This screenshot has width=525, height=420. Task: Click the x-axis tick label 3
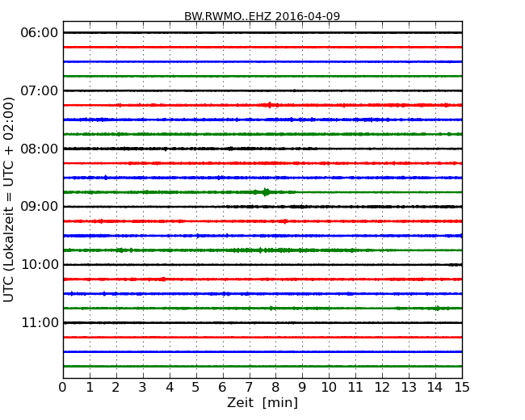coord(143,387)
